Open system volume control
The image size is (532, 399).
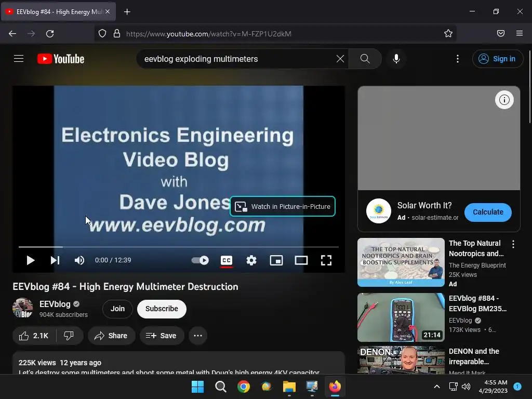[x=466, y=387]
